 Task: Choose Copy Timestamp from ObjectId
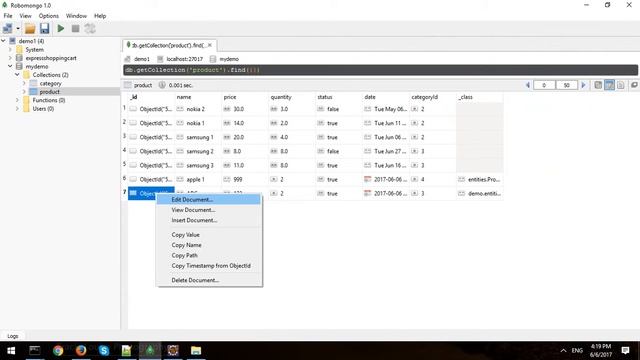[x=209, y=266]
